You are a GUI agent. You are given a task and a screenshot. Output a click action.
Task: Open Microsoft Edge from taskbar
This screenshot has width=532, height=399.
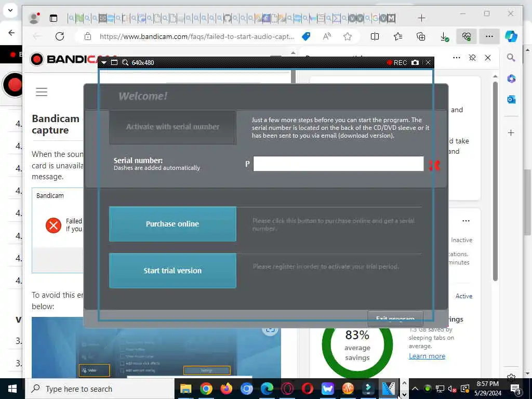[267, 389]
